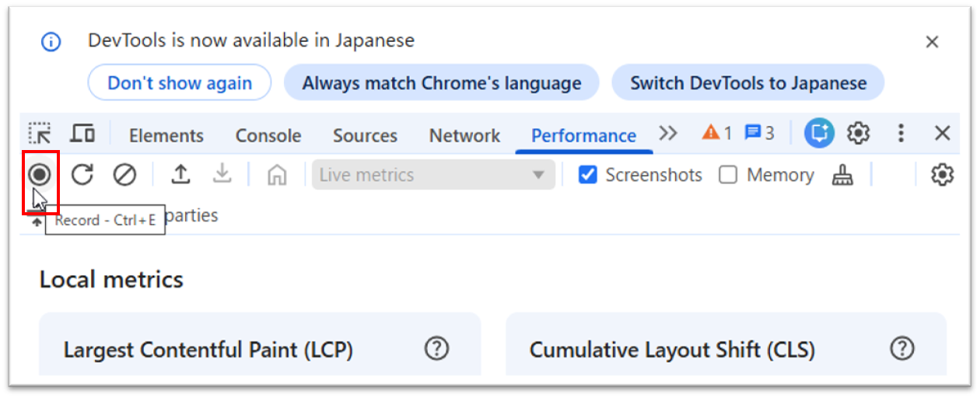The image size is (980, 398).
Task: Open DevTools settings gear
Action: (858, 134)
